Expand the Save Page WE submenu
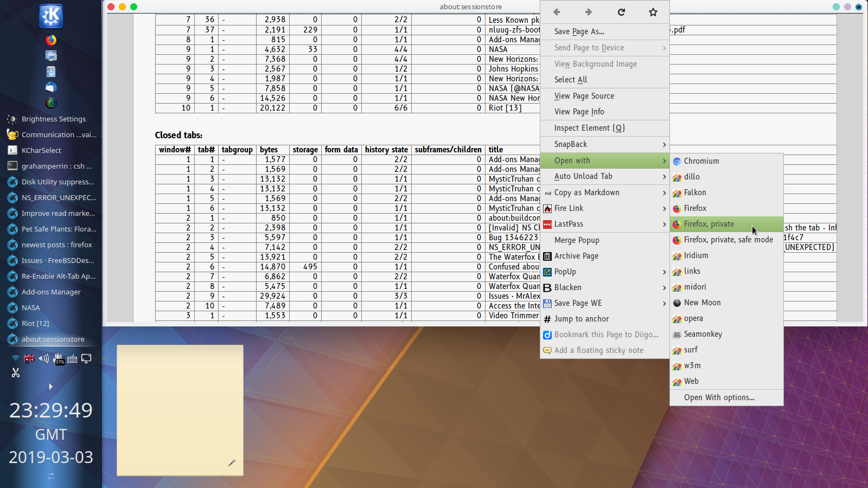The height and width of the screenshot is (488, 868). [x=604, y=303]
